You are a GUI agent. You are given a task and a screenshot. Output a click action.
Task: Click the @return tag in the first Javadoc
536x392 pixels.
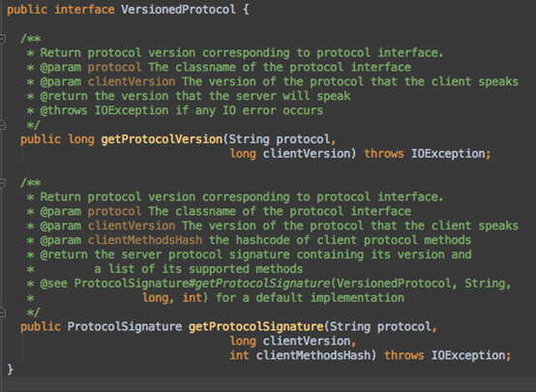[x=64, y=96]
